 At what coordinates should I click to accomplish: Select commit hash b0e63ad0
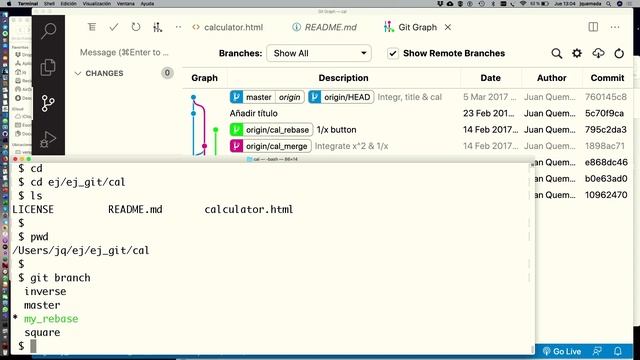pyautogui.click(x=606, y=179)
